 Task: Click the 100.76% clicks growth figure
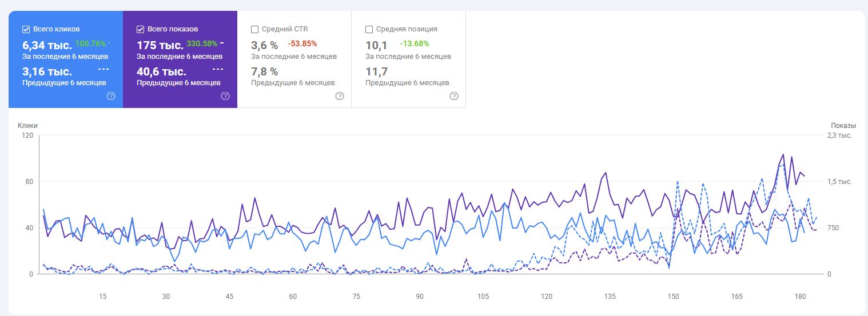91,43
